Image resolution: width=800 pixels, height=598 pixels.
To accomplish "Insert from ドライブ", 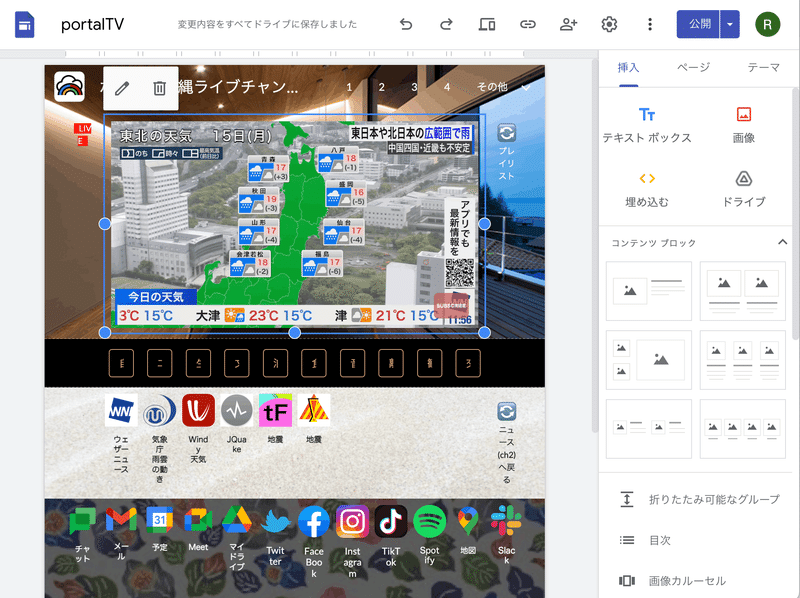I will (743, 190).
